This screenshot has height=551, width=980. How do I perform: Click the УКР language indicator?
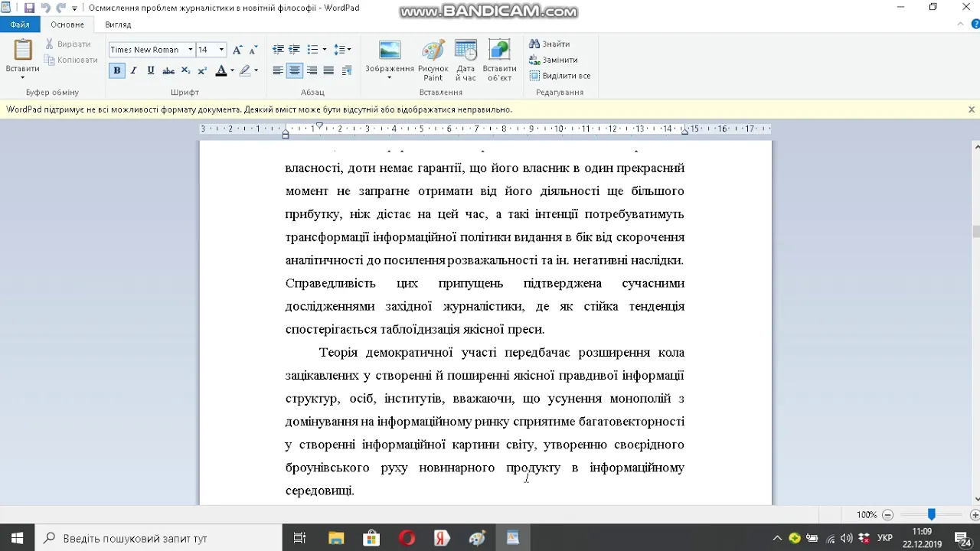tap(884, 538)
